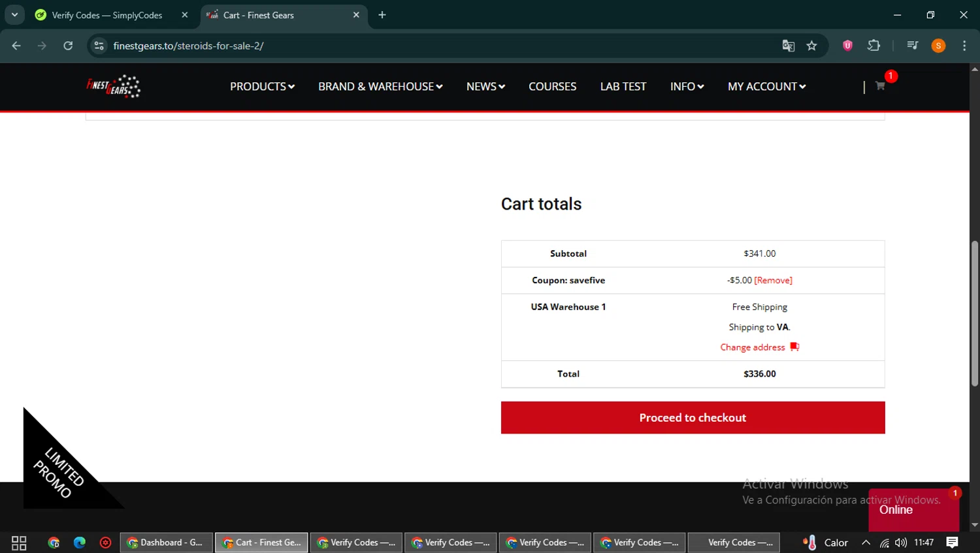Expand the MY ACCOUNT menu
This screenshot has width=980, height=553.
coord(766,86)
